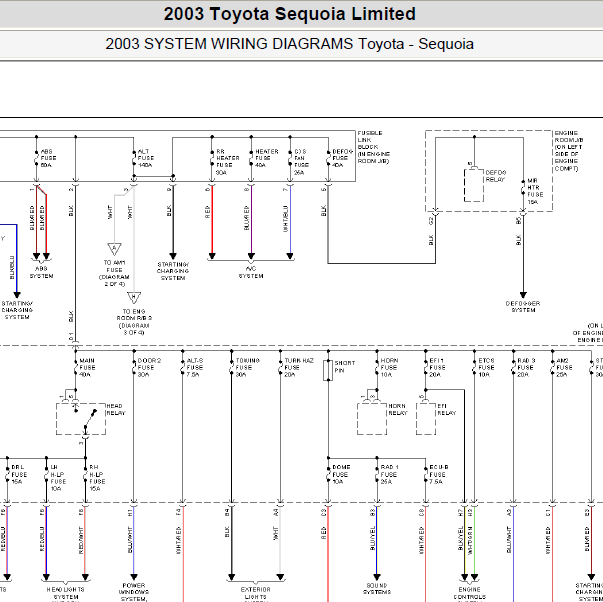Select the RH H-LP FUSE 15A label
Image resolution: width=603 pixels, height=602 pixels.
tap(97, 478)
